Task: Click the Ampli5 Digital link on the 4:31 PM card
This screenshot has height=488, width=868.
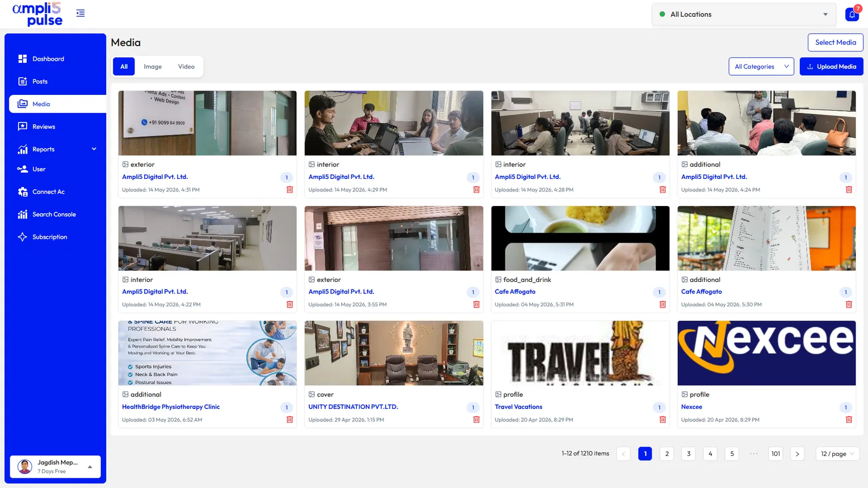Action: click(155, 177)
